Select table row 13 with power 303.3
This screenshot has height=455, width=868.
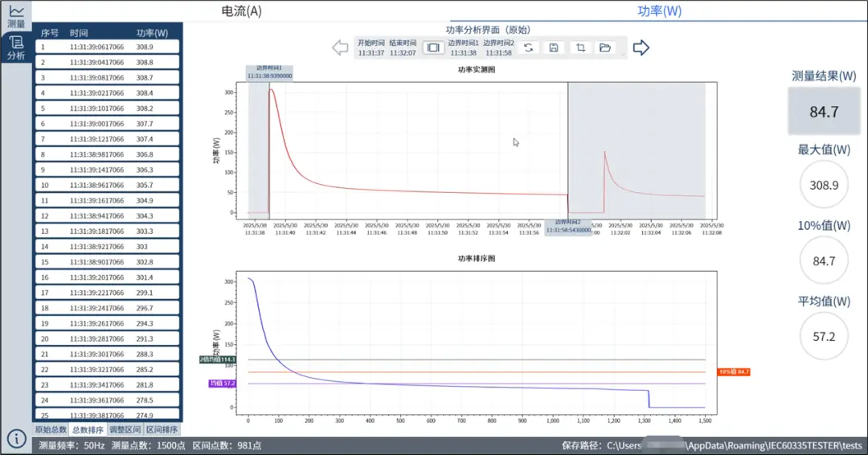[108, 232]
